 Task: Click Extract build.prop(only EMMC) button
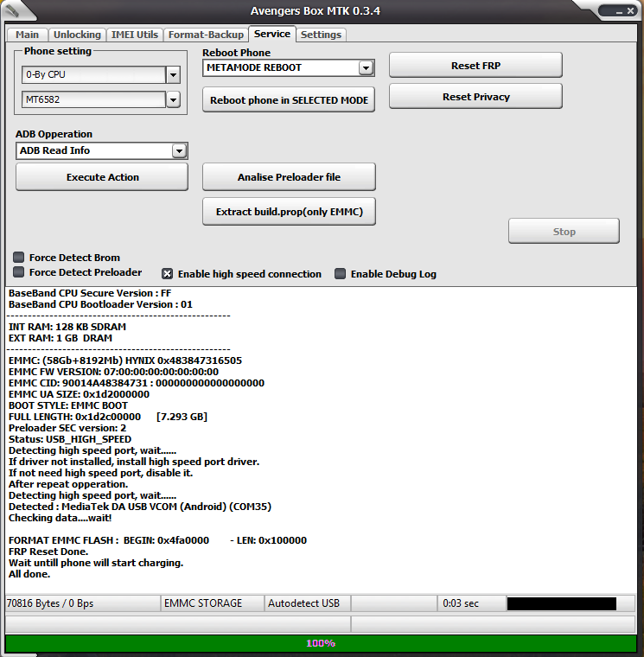pos(289,212)
